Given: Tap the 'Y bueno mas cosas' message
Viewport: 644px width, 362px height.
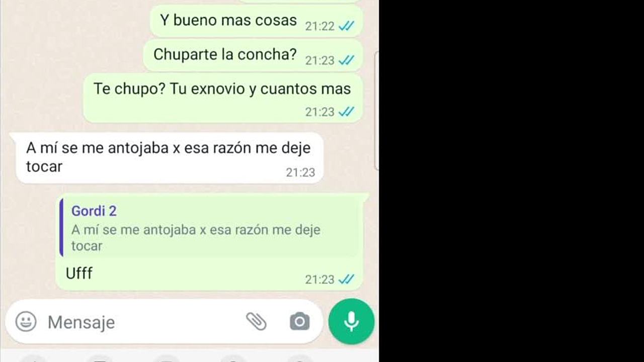Looking at the screenshot, I should 257,21.
